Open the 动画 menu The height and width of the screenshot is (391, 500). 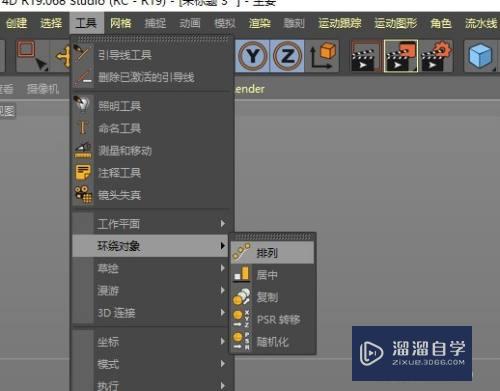pos(190,23)
